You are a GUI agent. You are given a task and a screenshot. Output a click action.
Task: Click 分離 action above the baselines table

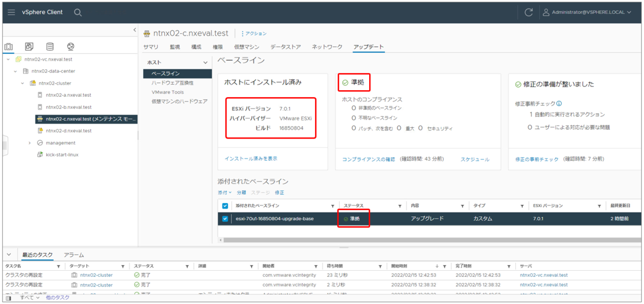(241, 192)
